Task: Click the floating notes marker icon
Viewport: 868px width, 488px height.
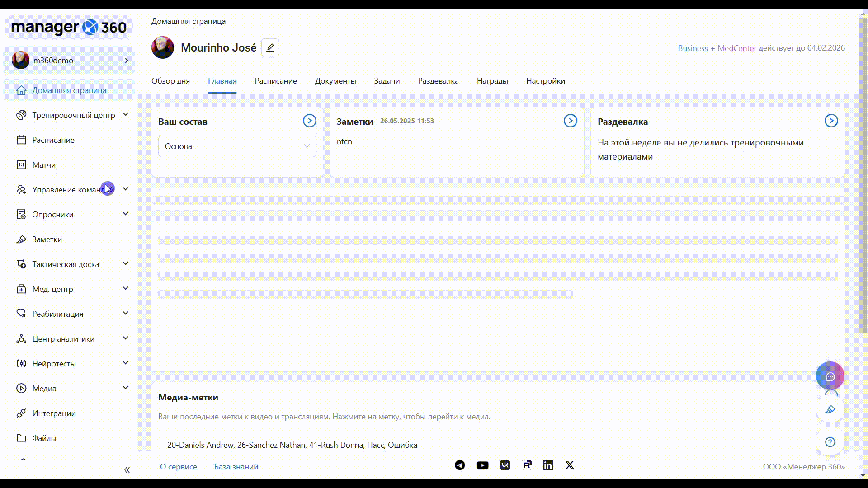Action: pyautogui.click(x=830, y=409)
